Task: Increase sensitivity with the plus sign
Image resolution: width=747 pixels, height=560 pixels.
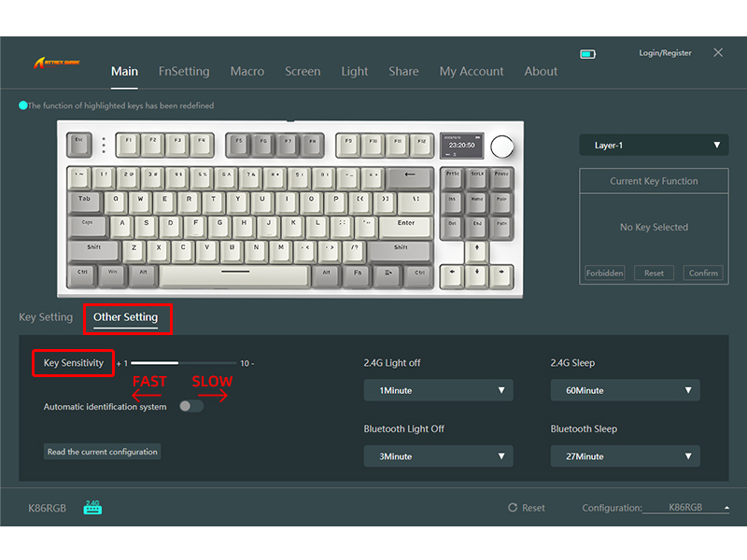Action: (x=119, y=363)
